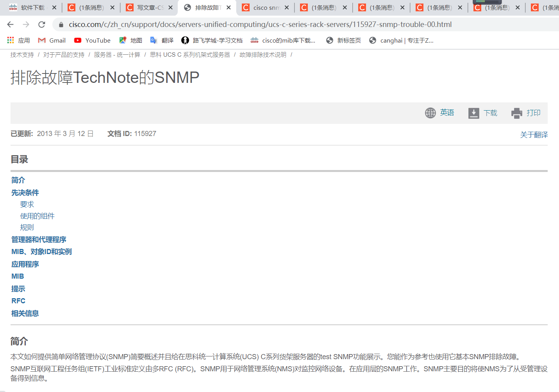The height and width of the screenshot is (392, 559).
Task: Open the 简介 section link
Action: 18,180
